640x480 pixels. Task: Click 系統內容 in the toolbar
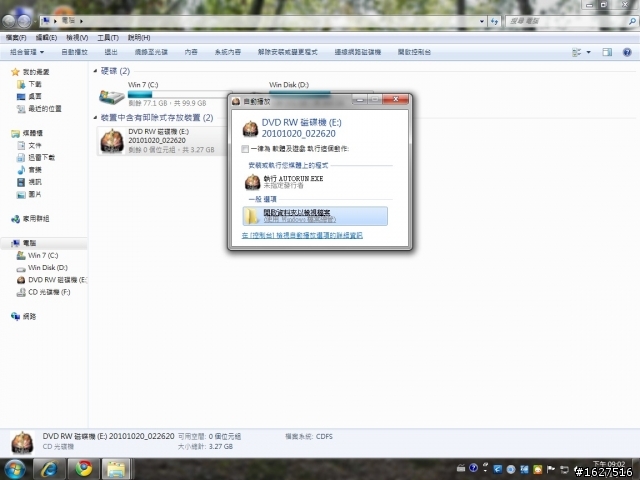click(x=228, y=52)
